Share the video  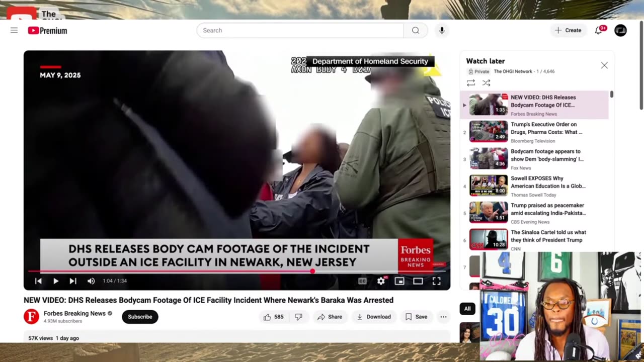click(330, 317)
